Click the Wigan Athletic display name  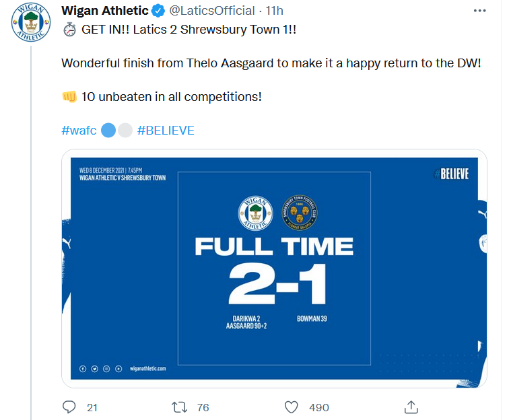pyautogui.click(x=104, y=11)
